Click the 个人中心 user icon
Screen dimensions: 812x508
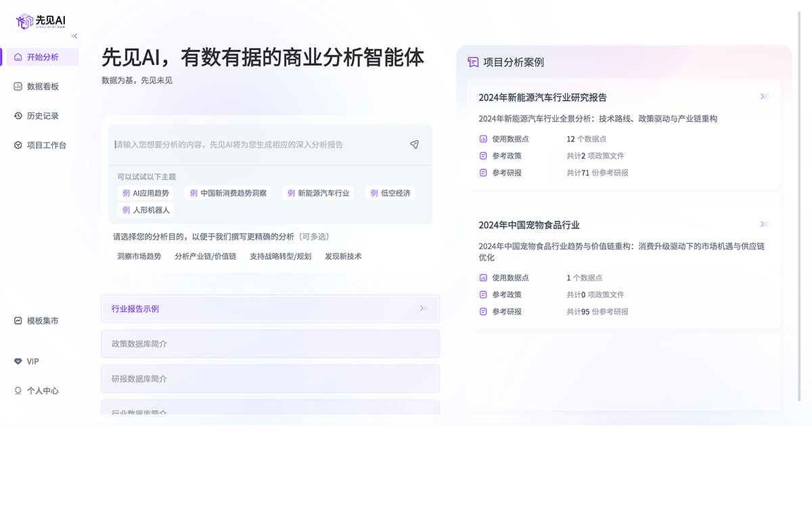(x=18, y=391)
